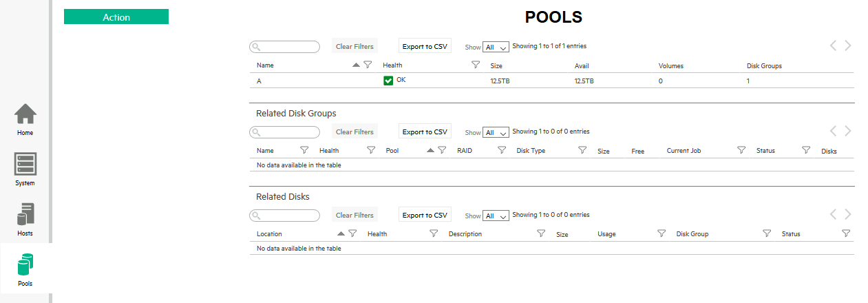Open the Hosts section in sidebar
The image size is (868, 303).
(25, 220)
